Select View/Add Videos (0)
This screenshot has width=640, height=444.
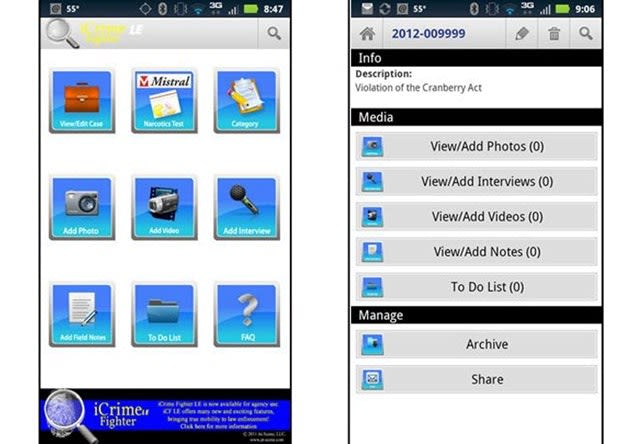(476, 216)
